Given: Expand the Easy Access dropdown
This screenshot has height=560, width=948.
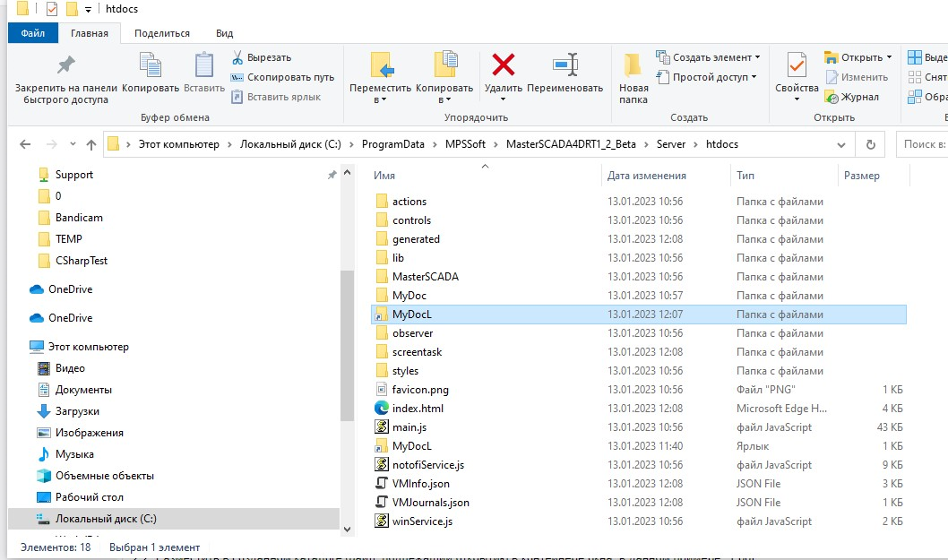Looking at the screenshot, I should tap(706, 77).
